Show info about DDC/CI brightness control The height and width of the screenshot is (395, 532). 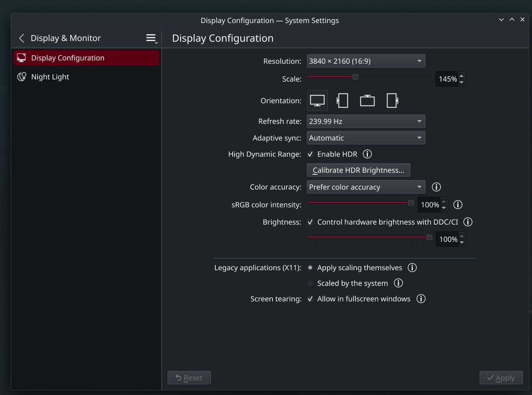click(x=468, y=222)
